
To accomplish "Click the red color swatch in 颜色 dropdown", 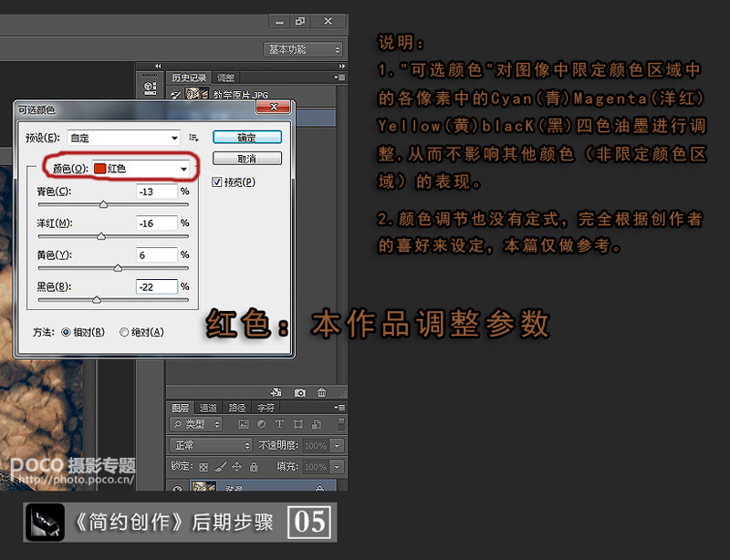I will coord(99,169).
